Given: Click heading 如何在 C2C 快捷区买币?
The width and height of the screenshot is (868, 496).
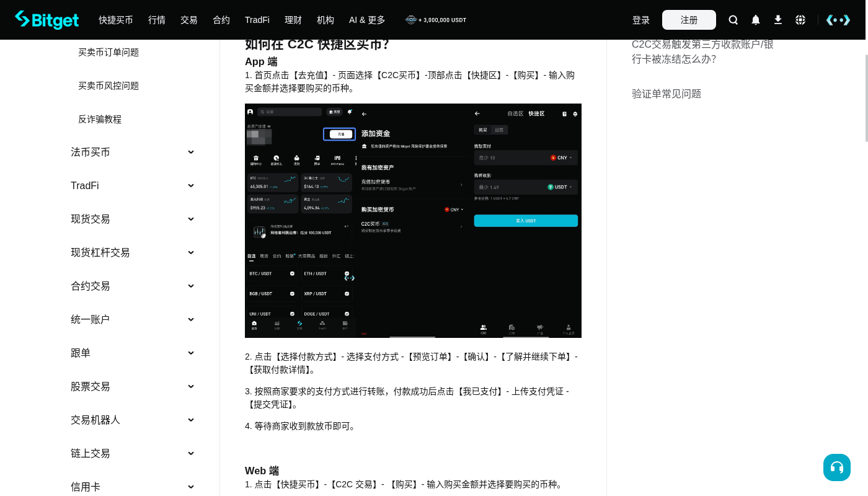Looking at the screenshot, I should [317, 44].
